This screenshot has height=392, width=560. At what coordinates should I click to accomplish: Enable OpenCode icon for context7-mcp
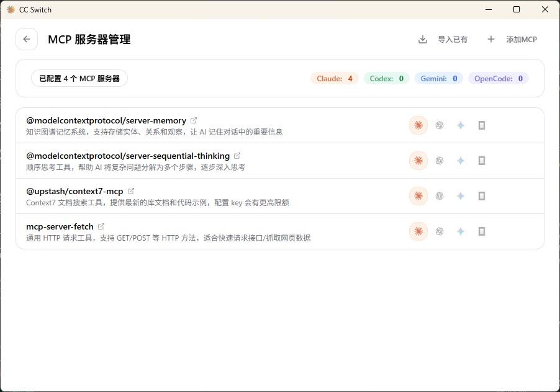coord(482,196)
